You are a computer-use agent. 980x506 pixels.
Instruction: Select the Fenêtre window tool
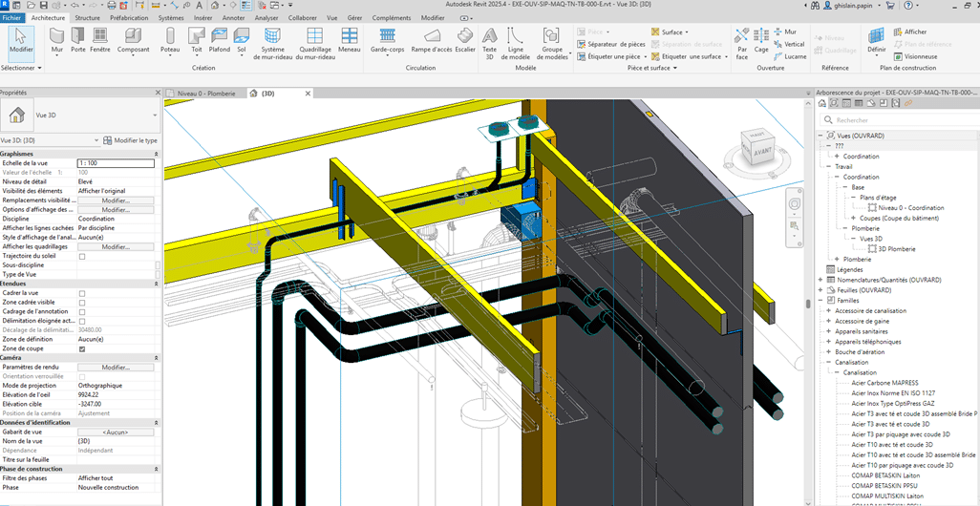[100, 39]
